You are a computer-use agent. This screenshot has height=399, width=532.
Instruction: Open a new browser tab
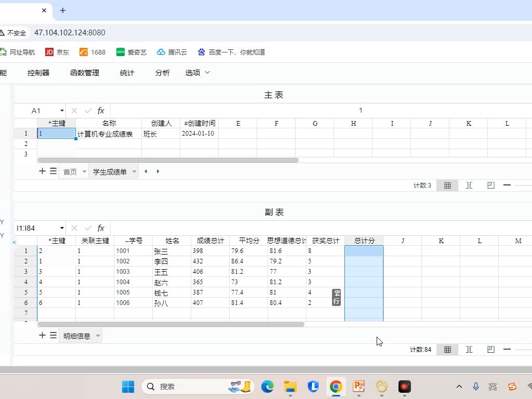click(x=63, y=10)
